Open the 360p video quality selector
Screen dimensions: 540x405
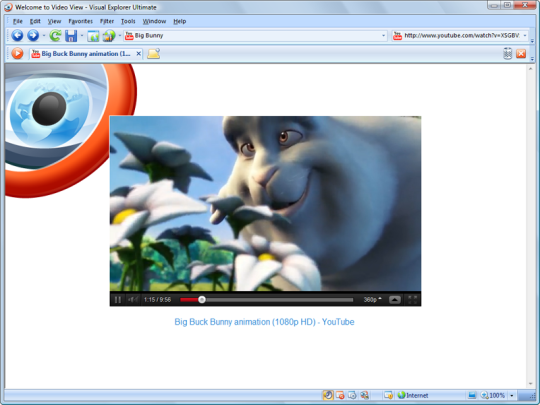point(373,300)
